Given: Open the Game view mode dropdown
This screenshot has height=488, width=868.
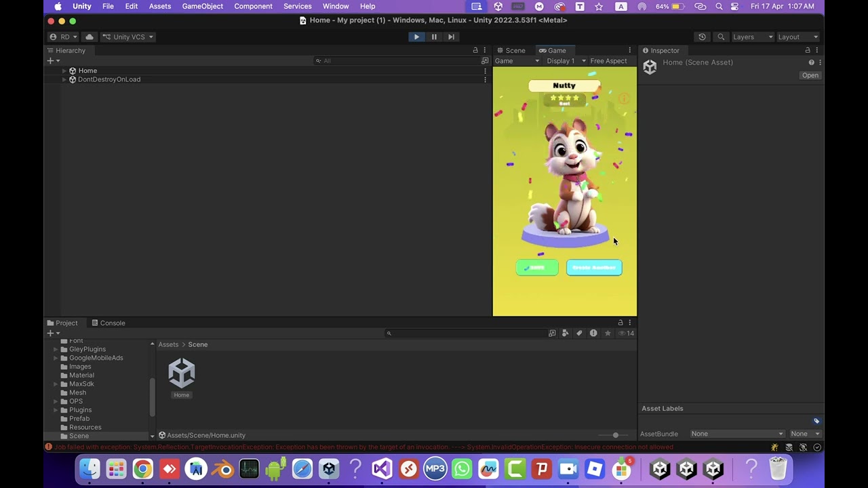Looking at the screenshot, I should click(517, 61).
